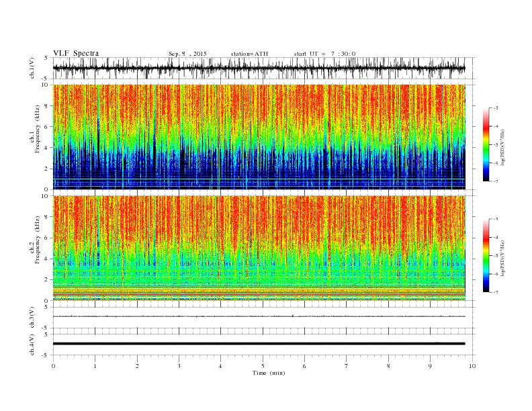Image resolution: width=532 pixels, height=411 pixels.
Task: Click the ch.1 spectrogram plot
Action: click(x=259, y=137)
